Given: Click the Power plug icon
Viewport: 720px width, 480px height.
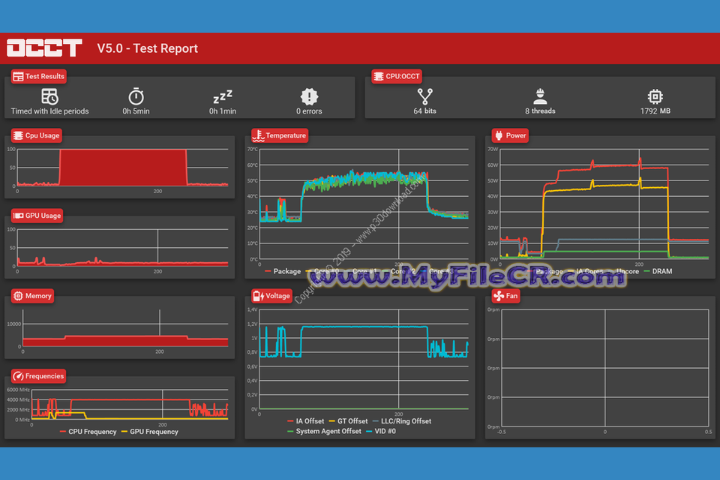Looking at the screenshot, I should (499, 136).
